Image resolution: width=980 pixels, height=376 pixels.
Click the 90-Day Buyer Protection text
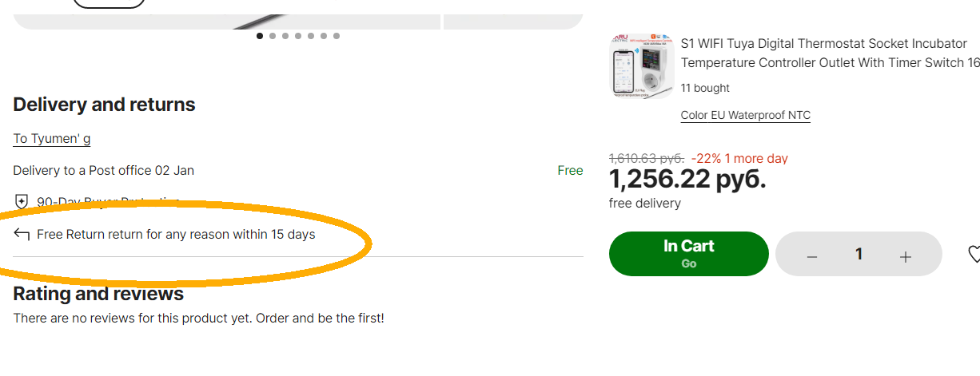pyautogui.click(x=108, y=202)
